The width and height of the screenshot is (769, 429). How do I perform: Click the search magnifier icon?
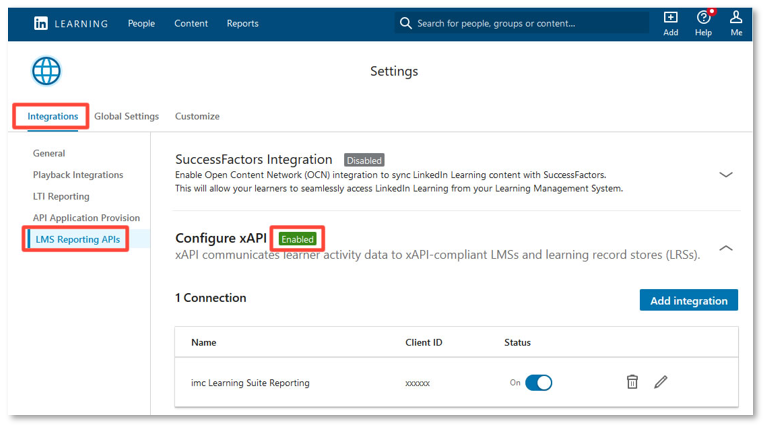point(405,23)
